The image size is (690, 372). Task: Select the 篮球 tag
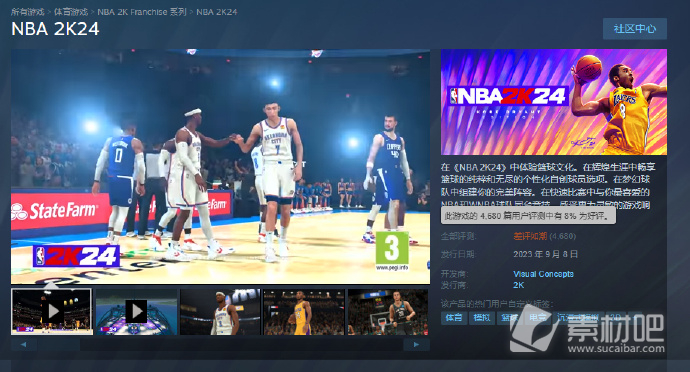click(x=509, y=318)
